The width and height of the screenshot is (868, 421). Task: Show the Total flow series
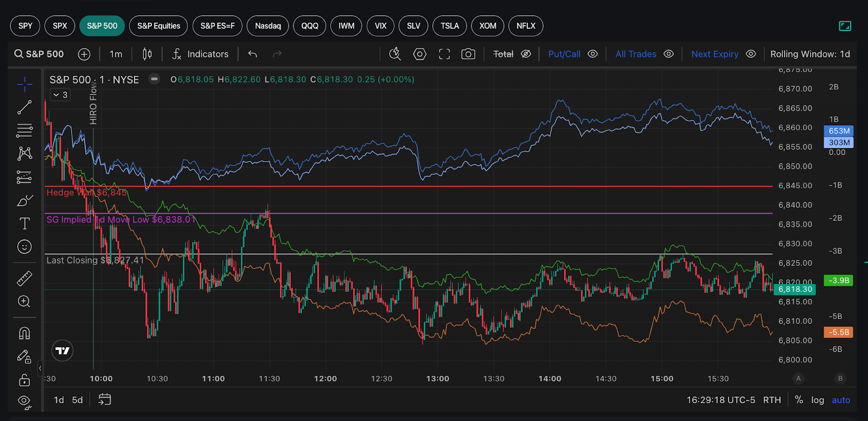click(526, 54)
